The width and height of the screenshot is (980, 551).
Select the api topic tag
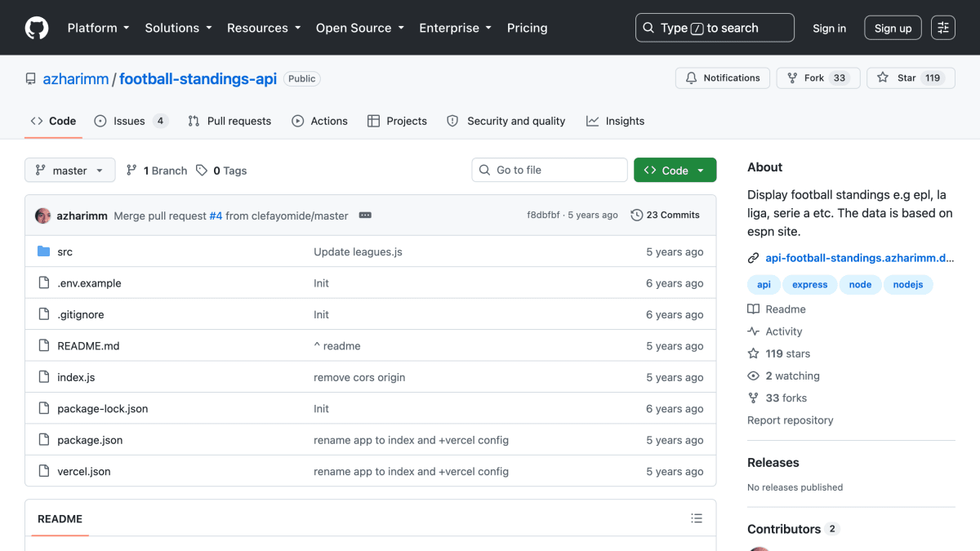point(764,285)
